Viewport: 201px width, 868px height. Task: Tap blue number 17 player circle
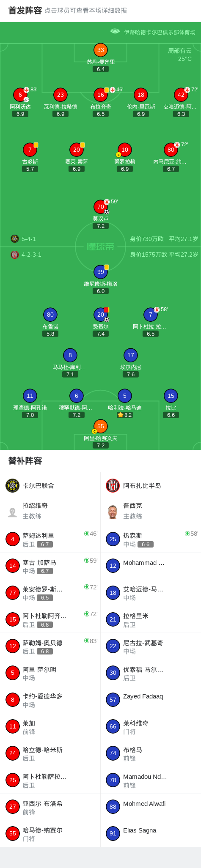[131, 355]
